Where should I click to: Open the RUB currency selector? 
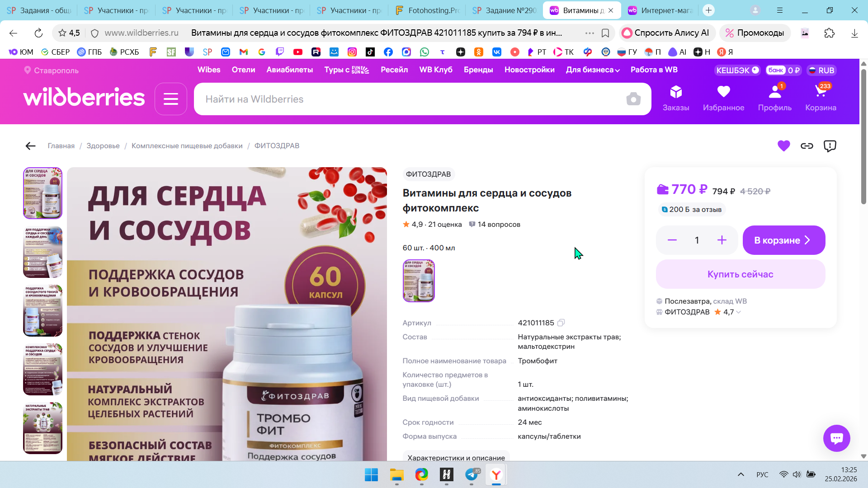click(x=821, y=70)
